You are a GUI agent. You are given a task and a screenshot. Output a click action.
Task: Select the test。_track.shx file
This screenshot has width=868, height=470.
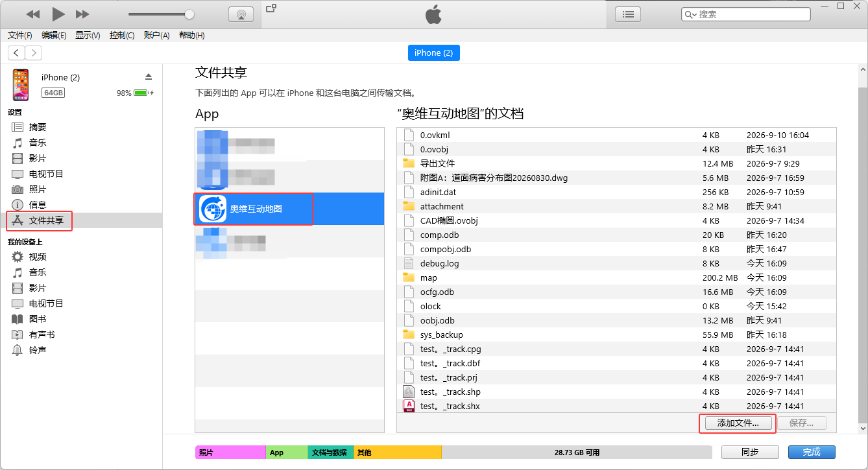616,406
